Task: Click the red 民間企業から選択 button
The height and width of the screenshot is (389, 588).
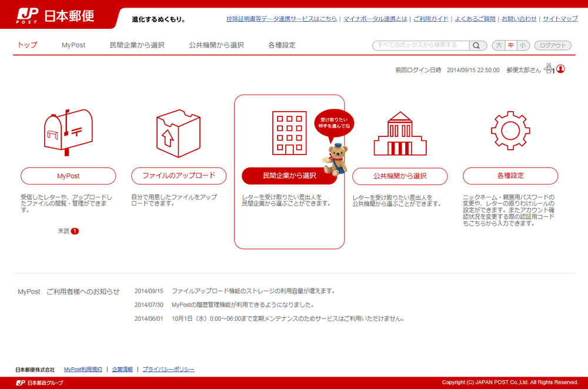Action: tap(289, 176)
